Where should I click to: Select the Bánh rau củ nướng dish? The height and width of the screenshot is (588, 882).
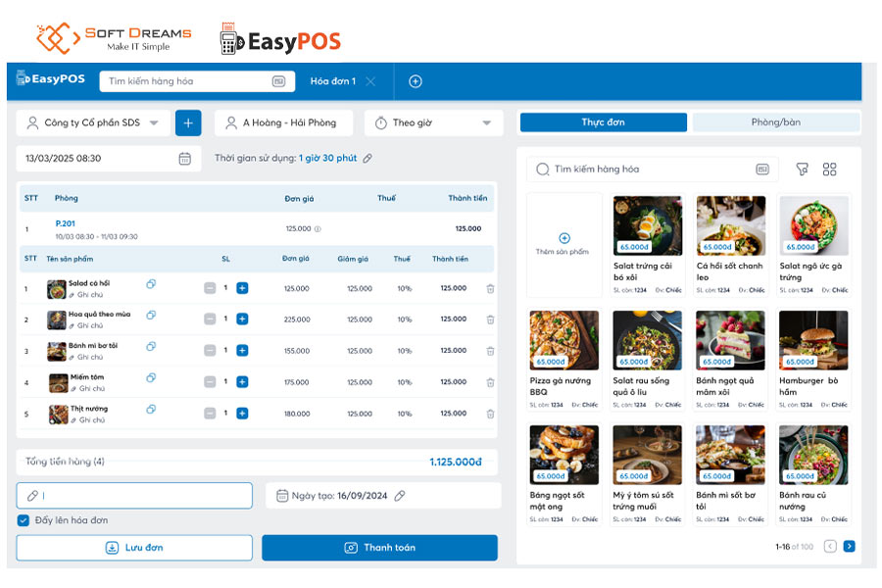click(813, 474)
